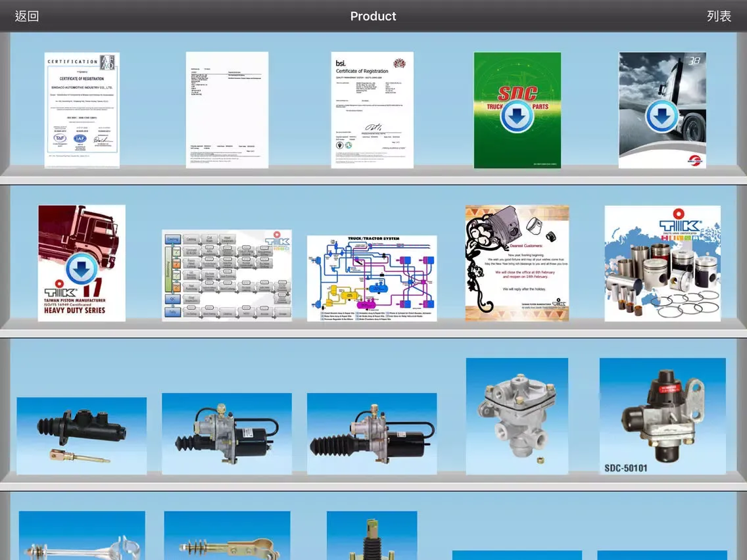Open the AFAQ Certification document
Image resolution: width=747 pixels, height=560 pixels.
point(82,110)
